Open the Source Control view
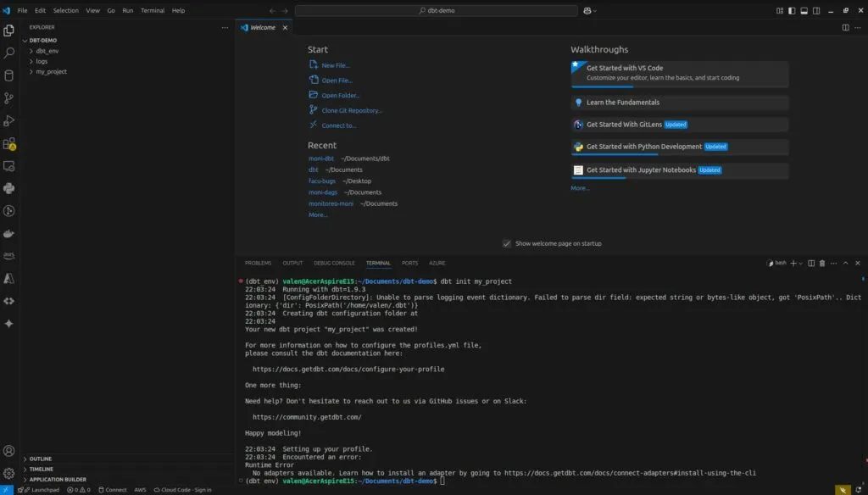The width and height of the screenshot is (868, 495). coord(8,98)
